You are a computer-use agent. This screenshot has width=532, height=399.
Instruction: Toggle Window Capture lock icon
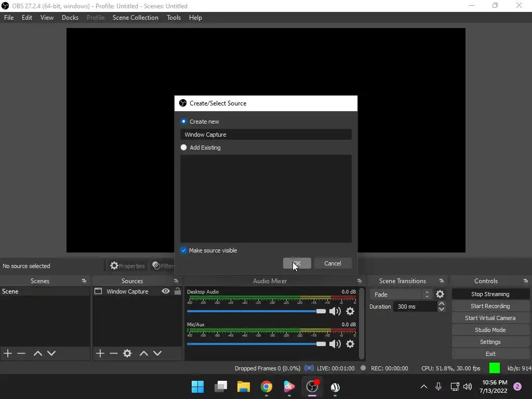(178, 291)
